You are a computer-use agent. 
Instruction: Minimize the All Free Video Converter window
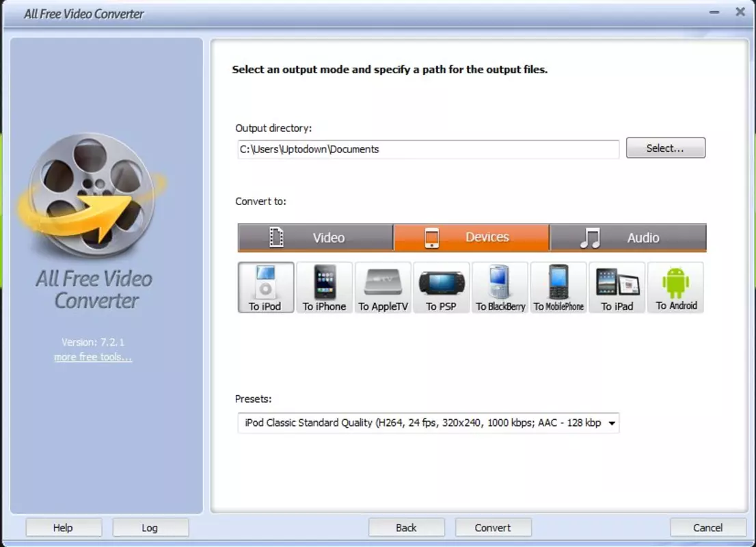click(x=714, y=12)
